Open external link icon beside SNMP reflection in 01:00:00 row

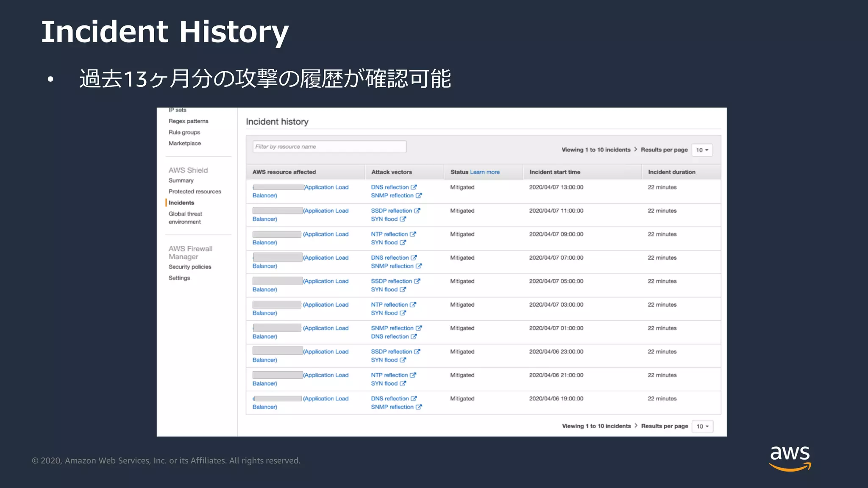coord(419,328)
